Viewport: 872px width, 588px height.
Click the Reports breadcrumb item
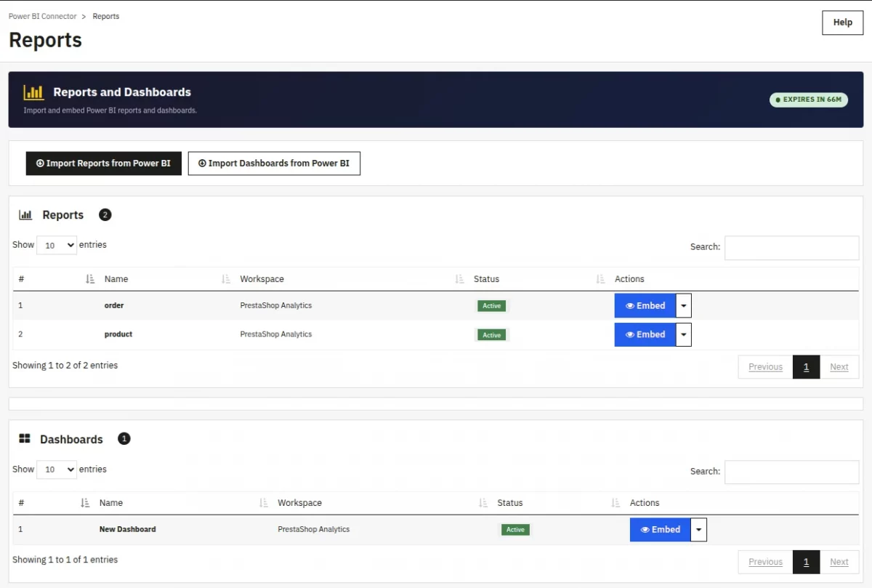106,16
